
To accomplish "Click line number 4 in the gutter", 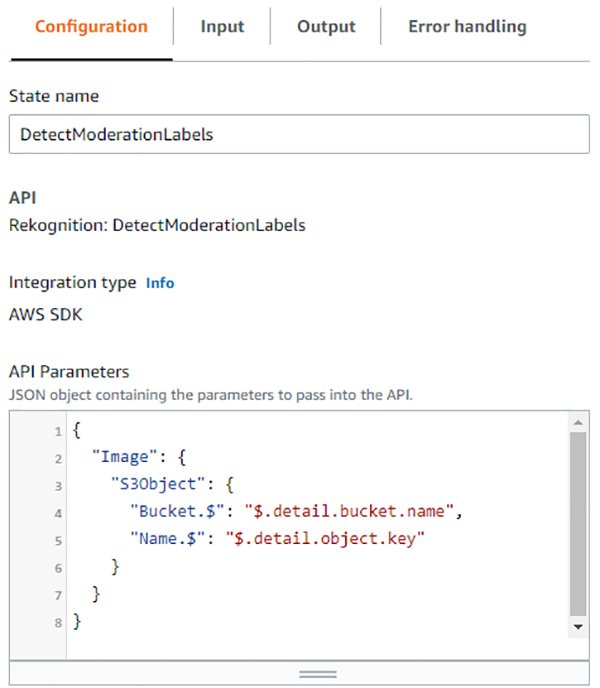I will pyautogui.click(x=59, y=513).
